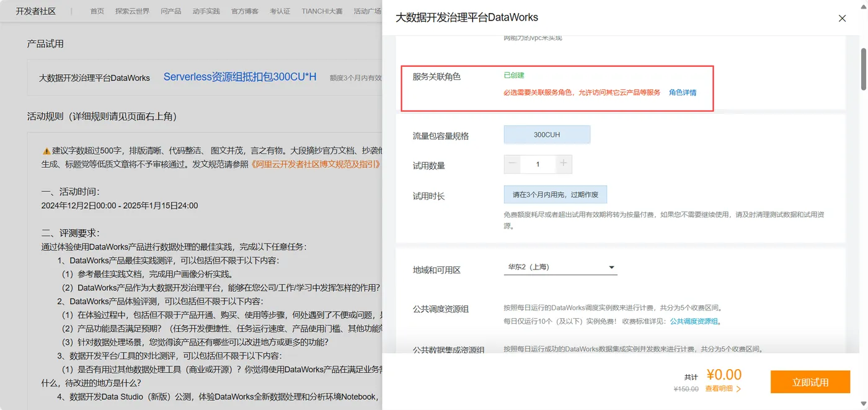This screenshot has height=410, width=868.
Task: Open 活动广场 navigation item
Action: 367,11
